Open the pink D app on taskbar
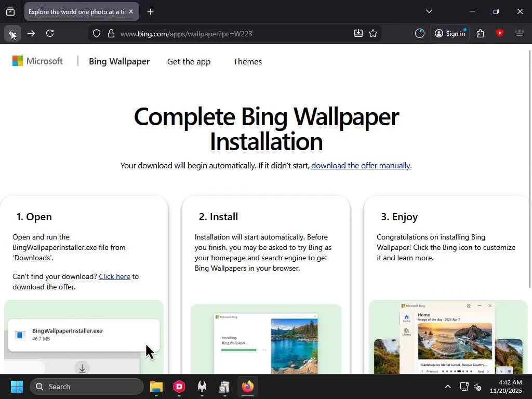The image size is (532, 399). pyautogui.click(x=179, y=387)
